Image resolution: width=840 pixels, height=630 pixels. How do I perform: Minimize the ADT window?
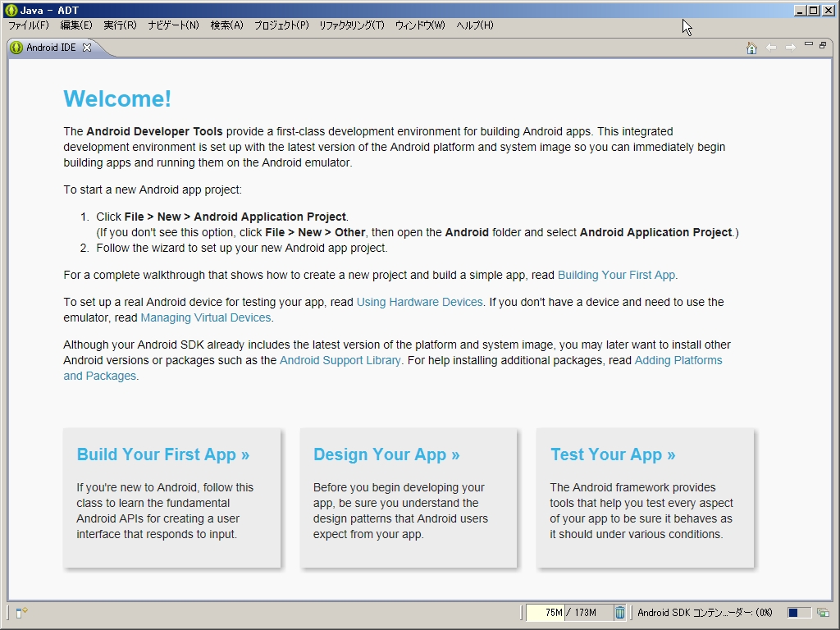[800, 10]
